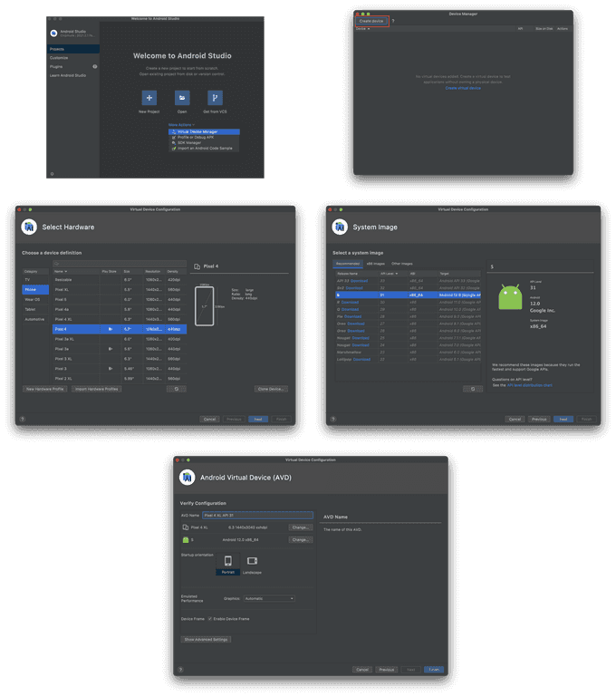Click the Open project folder icon
Screen dimensions: 616x696
182,98
